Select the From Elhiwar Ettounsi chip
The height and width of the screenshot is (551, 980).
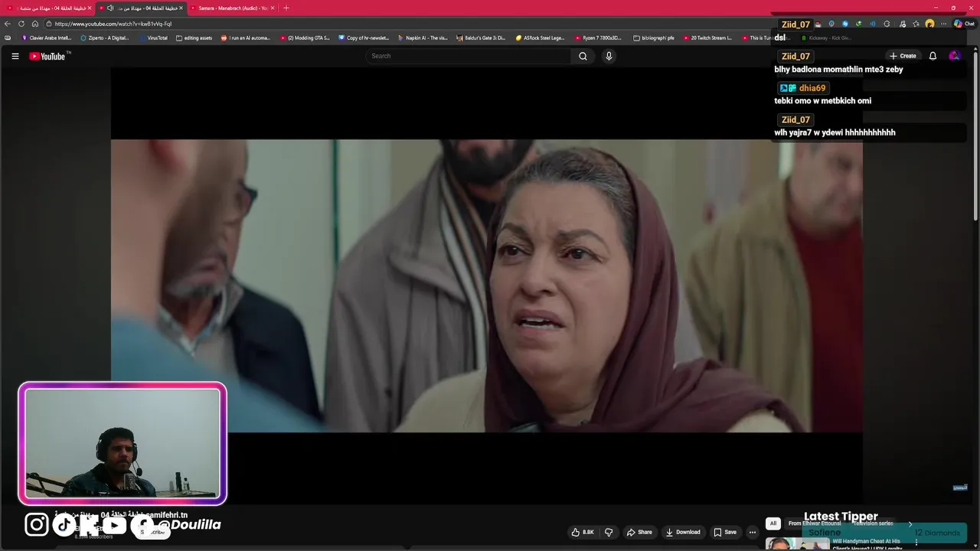pos(814,523)
